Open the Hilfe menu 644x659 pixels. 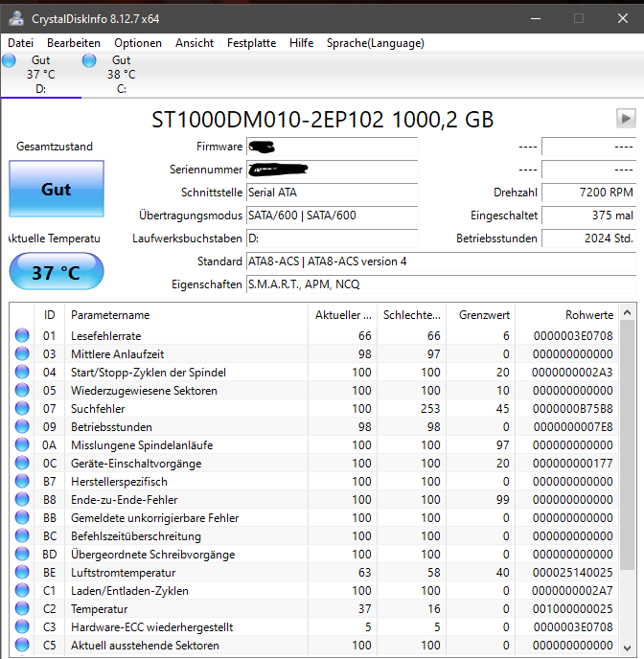(302, 43)
